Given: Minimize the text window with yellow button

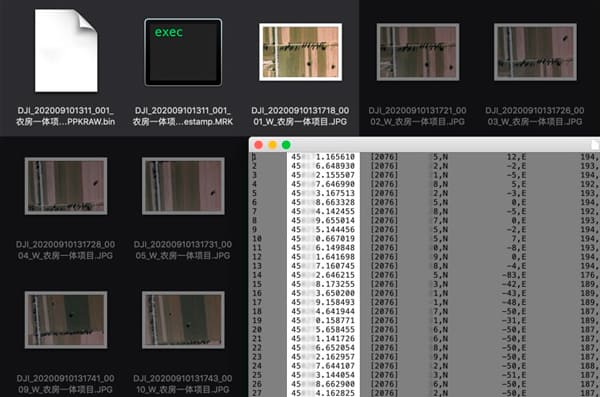Looking at the screenshot, I should 272,145.
